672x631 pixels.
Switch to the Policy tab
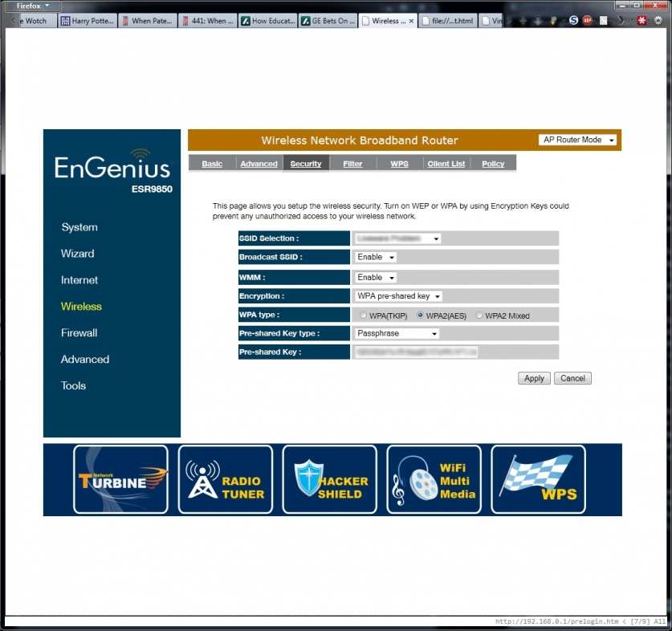(x=493, y=164)
